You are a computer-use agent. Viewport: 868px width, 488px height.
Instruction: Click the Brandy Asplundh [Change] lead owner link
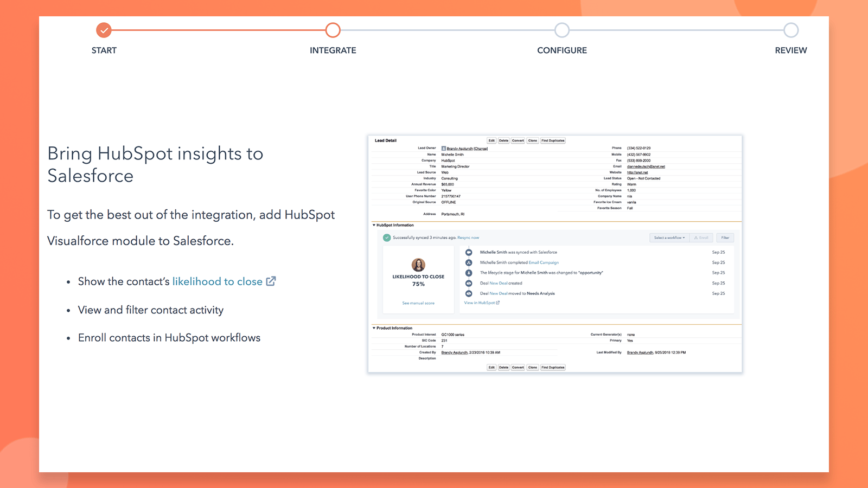pos(467,149)
